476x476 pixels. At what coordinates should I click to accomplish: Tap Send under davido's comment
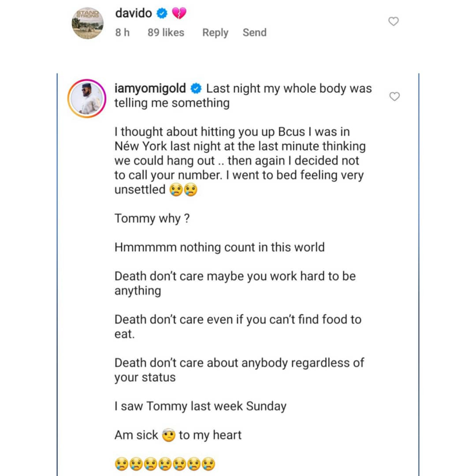[x=254, y=33]
